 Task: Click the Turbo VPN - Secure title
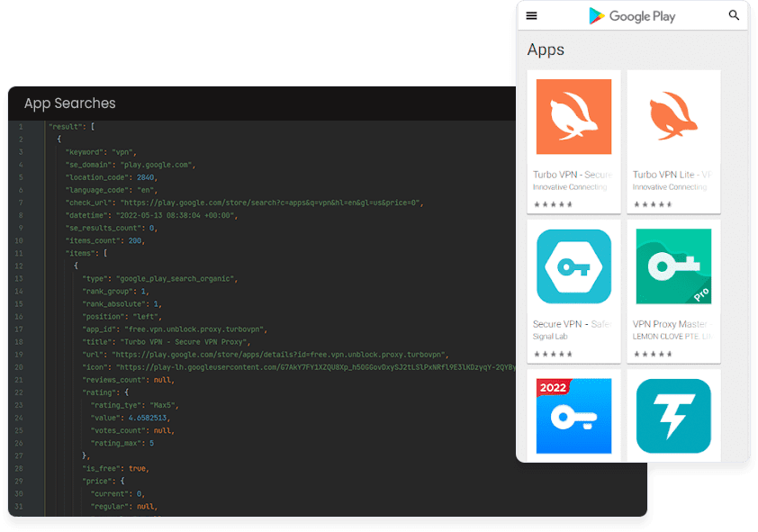pyautogui.click(x=573, y=175)
